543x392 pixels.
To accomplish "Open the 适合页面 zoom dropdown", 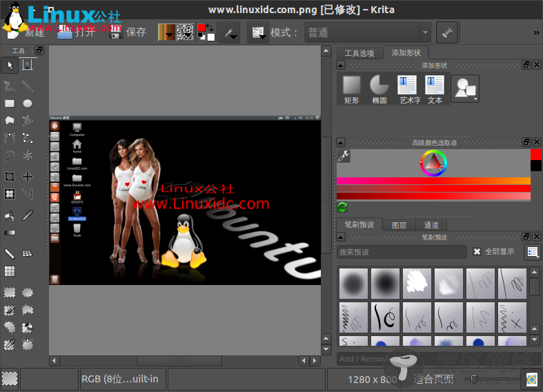I will [433, 380].
